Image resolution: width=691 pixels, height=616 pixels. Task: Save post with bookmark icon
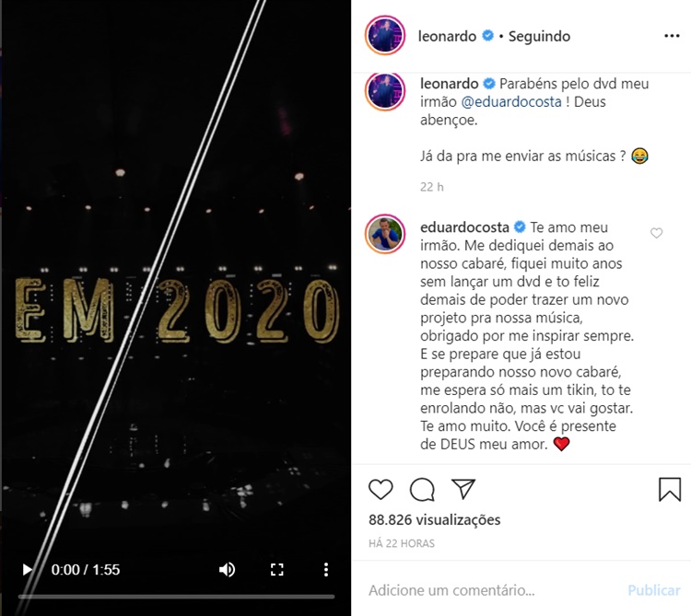(670, 489)
